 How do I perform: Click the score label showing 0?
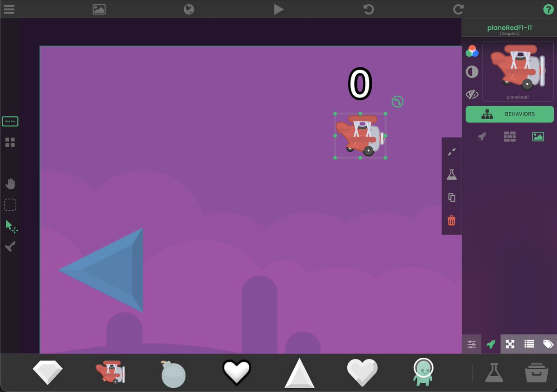click(360, 84)
